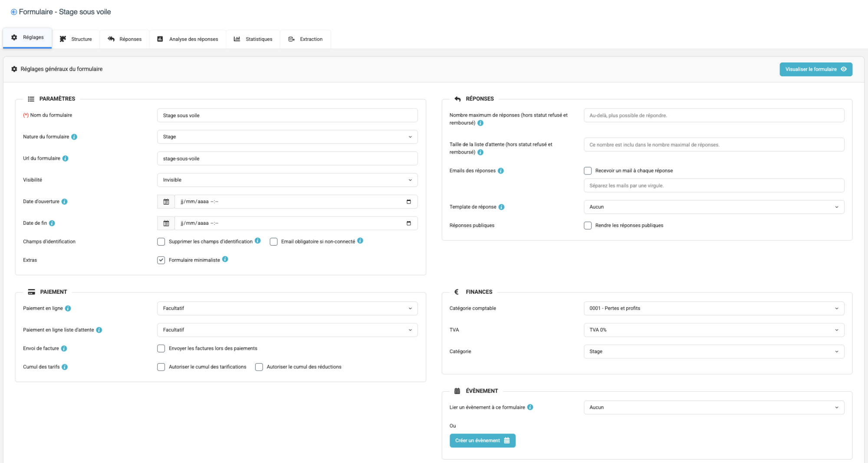Uncheck the Formulaire minimaliste checkbox
This screenshot has height=463, width=868.
click(x=161, y=260)
